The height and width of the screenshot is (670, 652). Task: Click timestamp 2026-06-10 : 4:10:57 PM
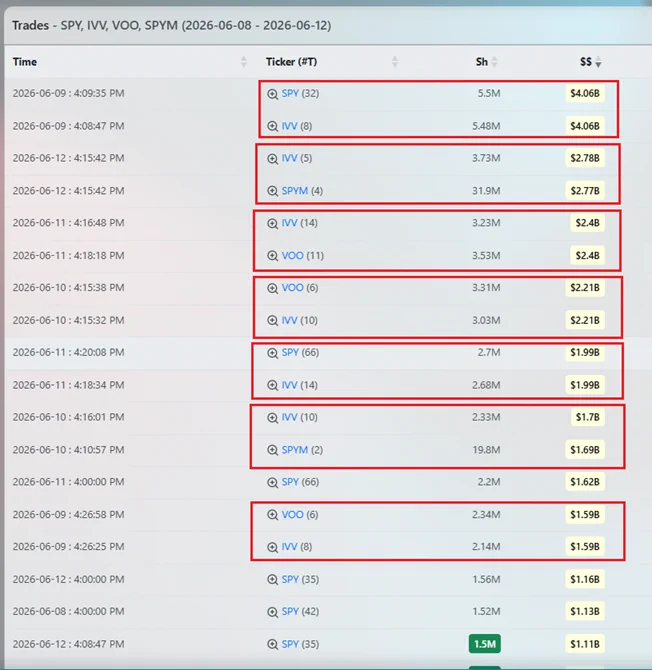click(x=68, y=450)
